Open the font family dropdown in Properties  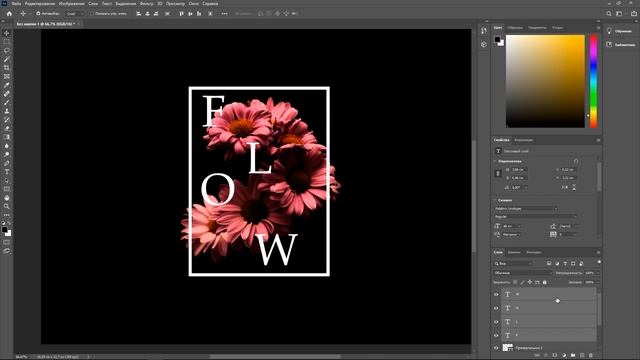coord(526,209)
